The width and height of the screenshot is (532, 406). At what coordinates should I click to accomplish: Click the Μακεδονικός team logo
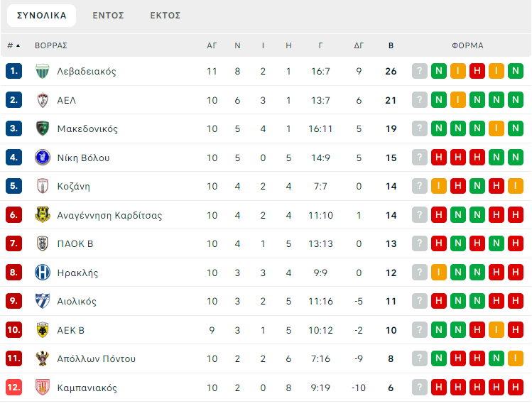[43, 129]
